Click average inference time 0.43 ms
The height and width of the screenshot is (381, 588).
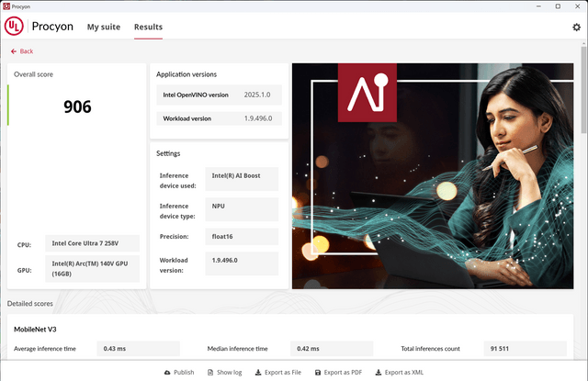(139, 348)
